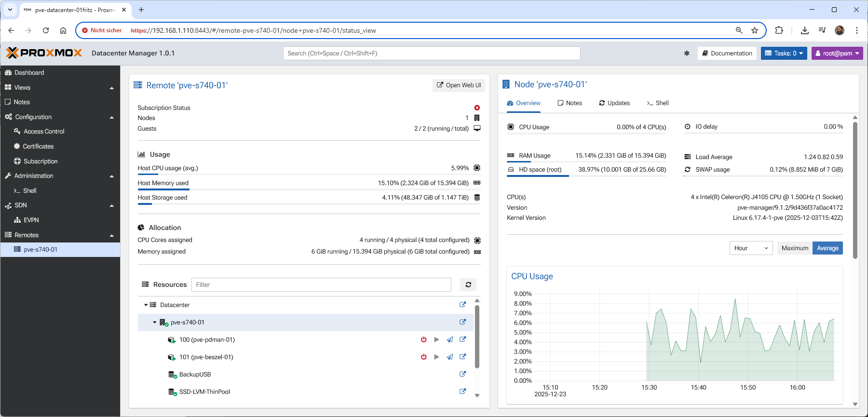This screenshot has height=417, width=868.
Task: Open Datacenter row external link icon
Action: (462, 305)
